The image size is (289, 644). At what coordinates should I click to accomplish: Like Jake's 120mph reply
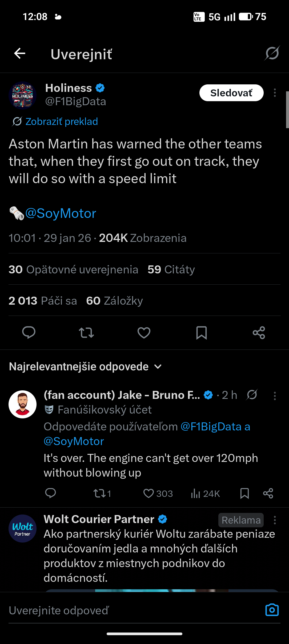pos(148,493)
